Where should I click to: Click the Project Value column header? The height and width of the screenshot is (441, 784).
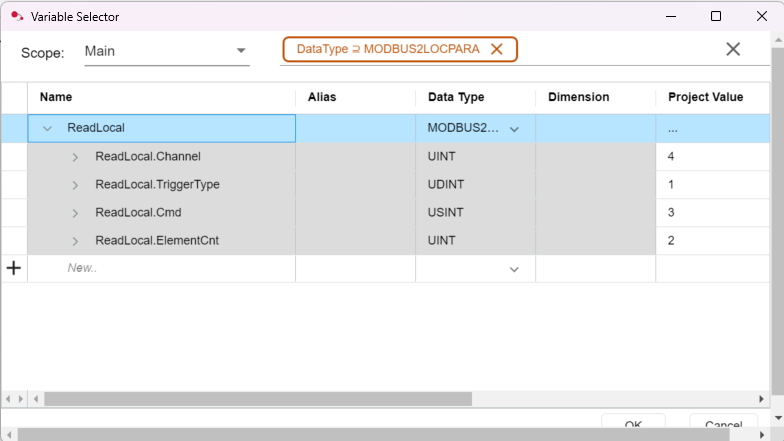[x=705, y=97]
